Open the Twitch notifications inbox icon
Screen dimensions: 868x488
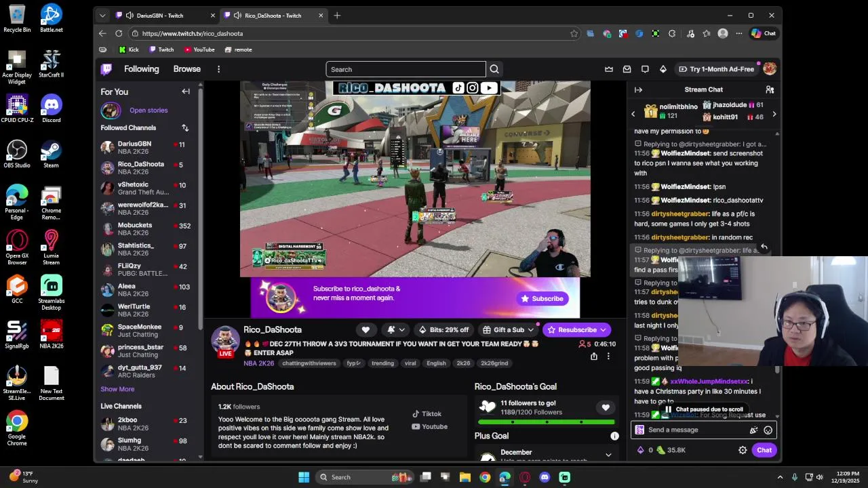click(627, 69)
